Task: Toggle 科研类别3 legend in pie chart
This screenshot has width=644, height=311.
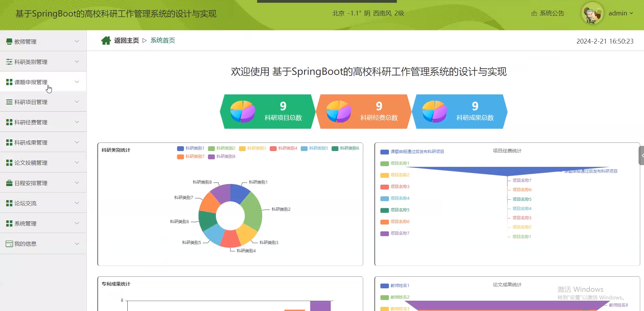Action: pyautogui.click(x=252, y=148)
